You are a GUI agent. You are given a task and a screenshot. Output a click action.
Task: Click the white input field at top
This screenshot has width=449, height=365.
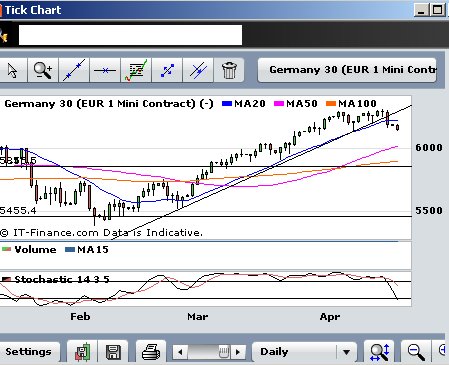[x=130, y=35]
